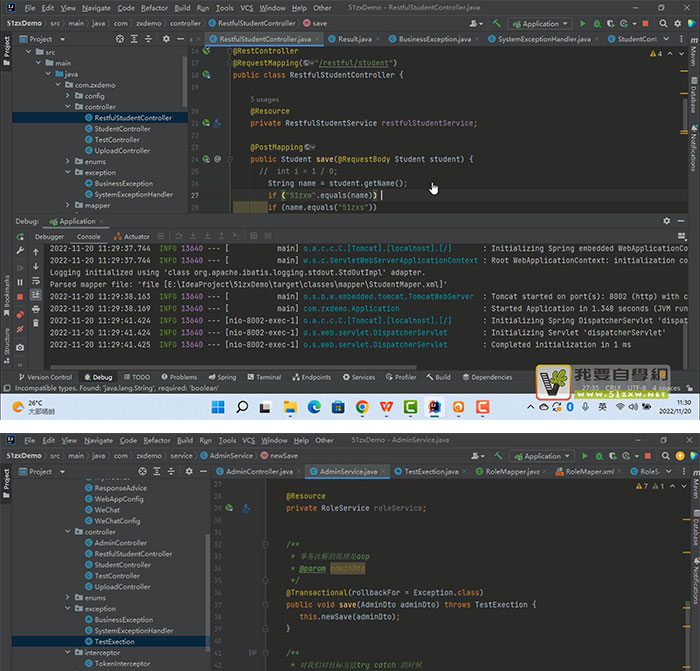The image size is (700, 671).
Task: Expand the enums package in the lower Project tree
Action: 68,597
